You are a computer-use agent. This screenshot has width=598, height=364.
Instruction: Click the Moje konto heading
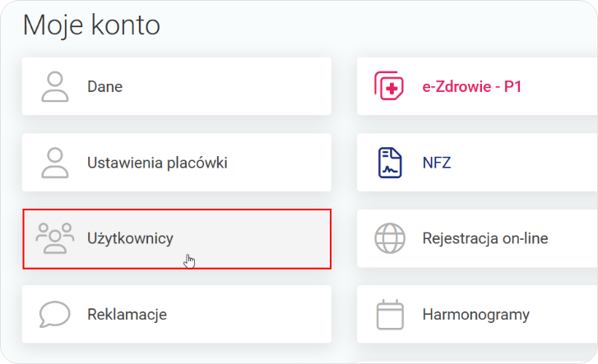pos(91,25)
